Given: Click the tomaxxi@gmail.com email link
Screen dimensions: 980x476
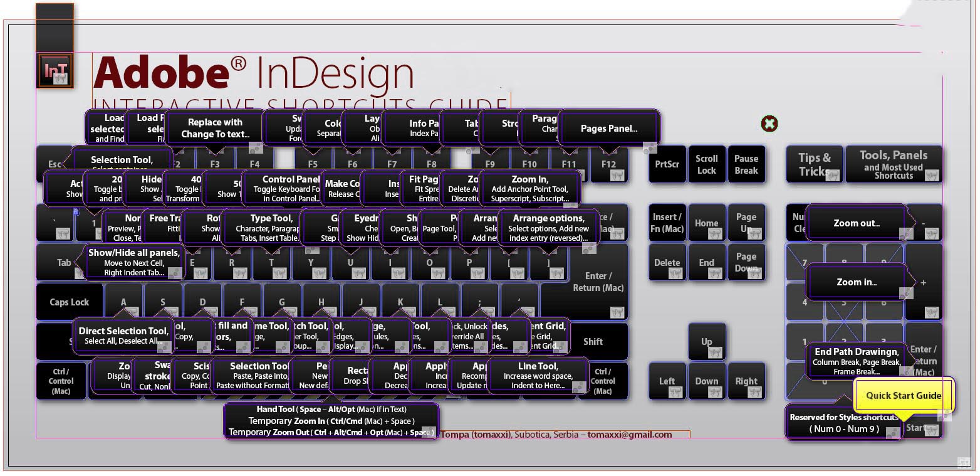Looking at the screenshot, I should 628,435.
